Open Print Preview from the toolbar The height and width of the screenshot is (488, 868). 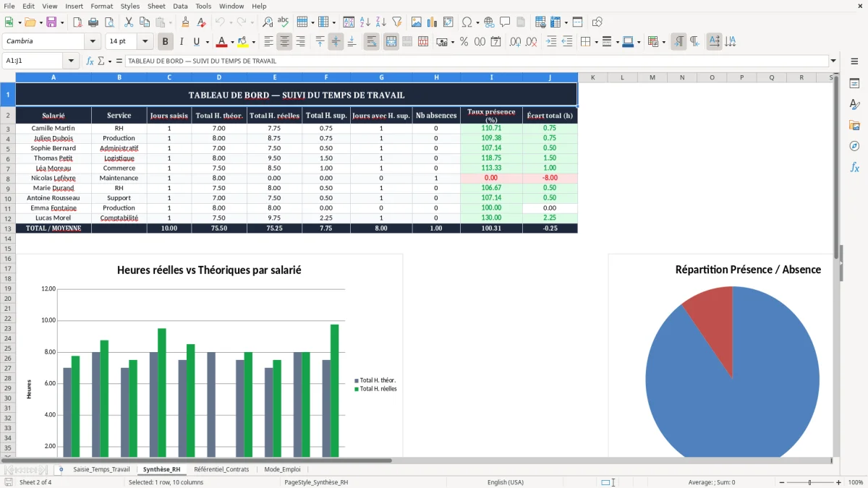[x=109, y=22]
